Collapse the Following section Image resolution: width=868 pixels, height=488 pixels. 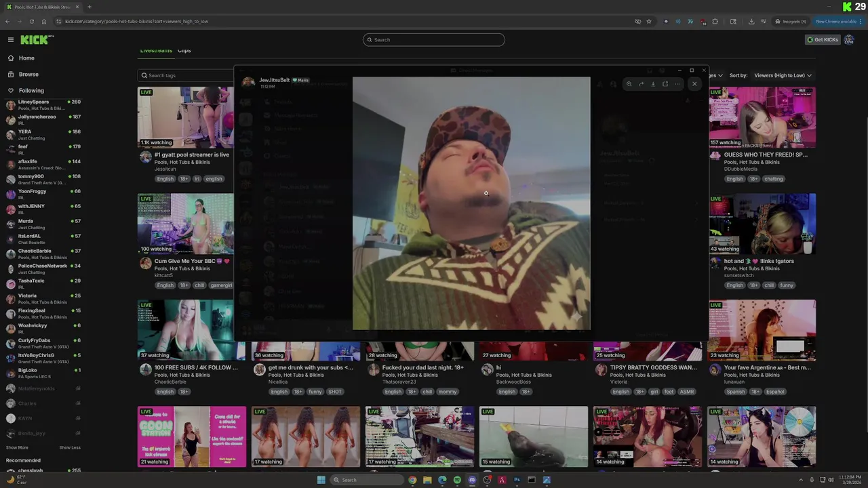pyautogui.click(x=31, y=91)
